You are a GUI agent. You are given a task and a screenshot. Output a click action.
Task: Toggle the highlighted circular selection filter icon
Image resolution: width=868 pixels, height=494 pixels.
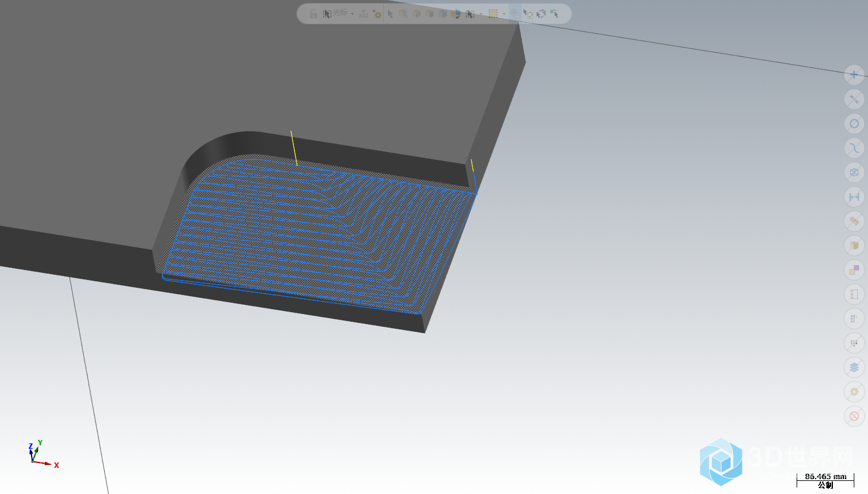pos(515,14)
